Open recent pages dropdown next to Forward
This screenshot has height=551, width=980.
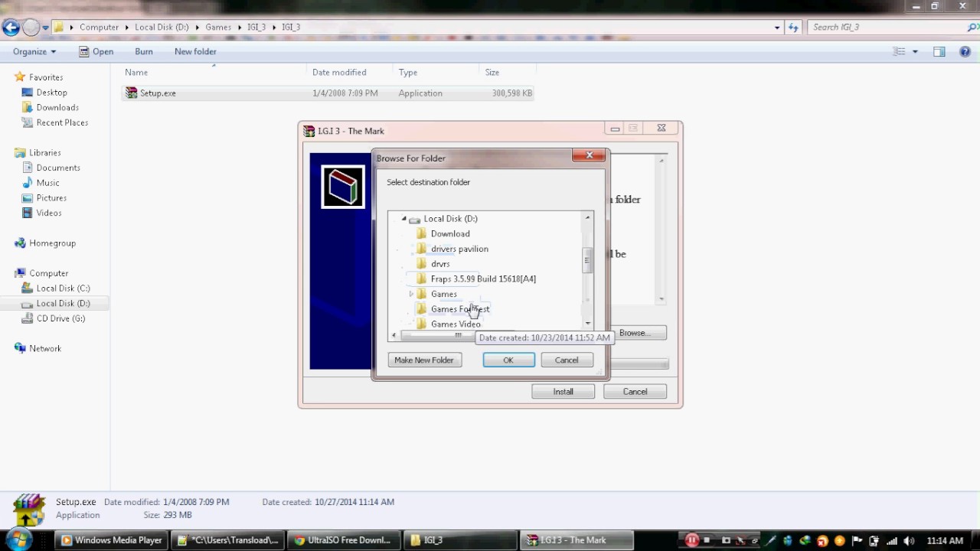pos(46,28)
